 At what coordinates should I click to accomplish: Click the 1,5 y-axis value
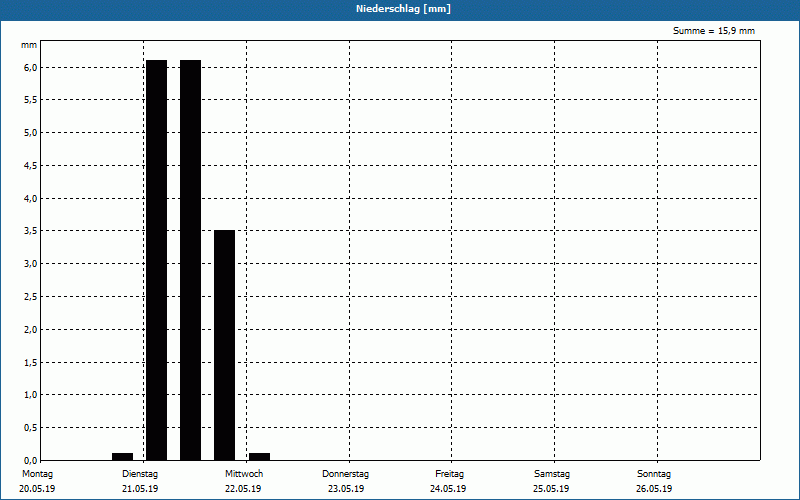(30, 363)
